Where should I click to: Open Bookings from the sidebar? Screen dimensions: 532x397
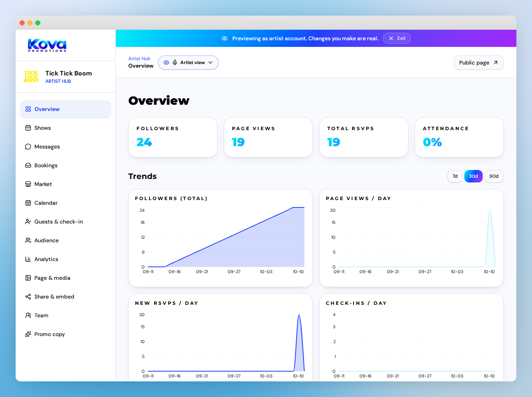click(65, 165)
